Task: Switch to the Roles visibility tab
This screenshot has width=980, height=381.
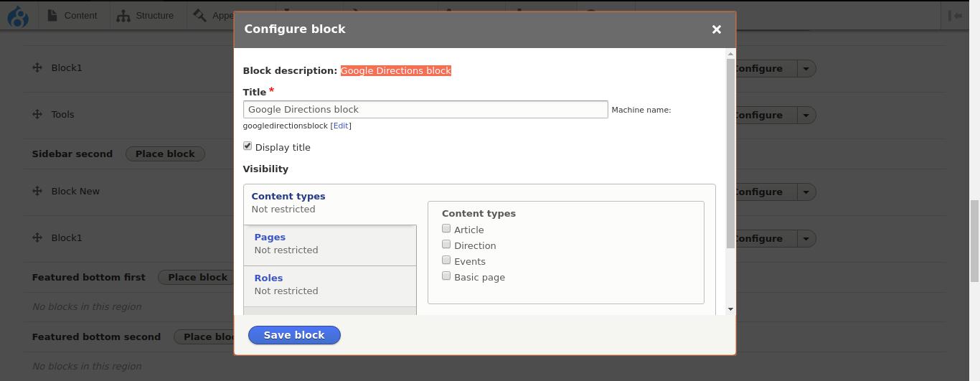Action: click(x=330, y=285)
